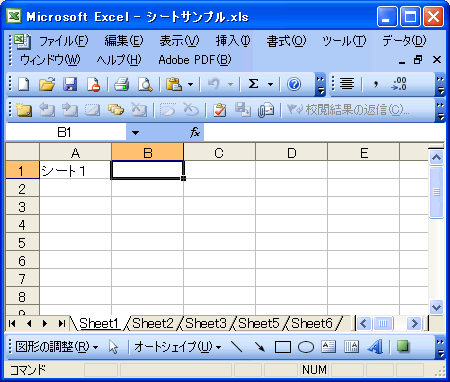Click the Select Objects pointer icon

[x=113, y=347]
